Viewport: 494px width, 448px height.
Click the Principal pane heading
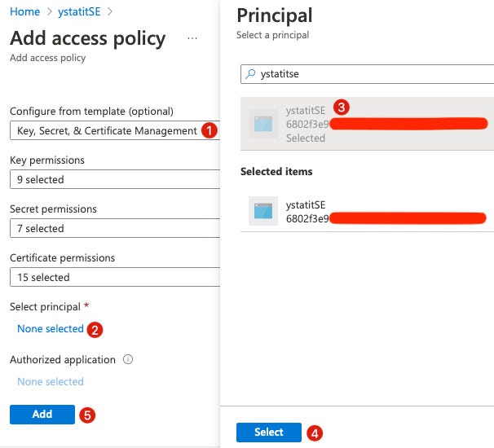tap(275, 15)
